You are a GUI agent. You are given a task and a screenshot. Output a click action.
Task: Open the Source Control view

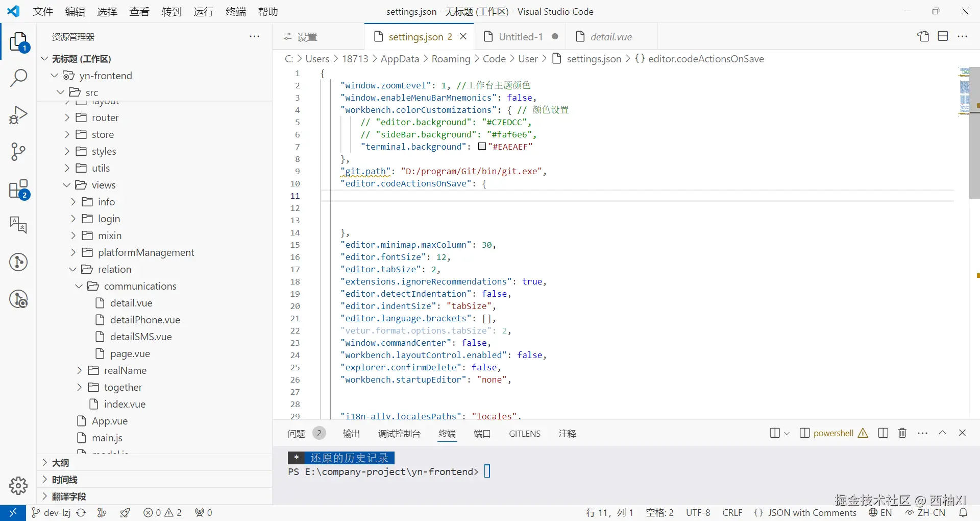[19, 152]
